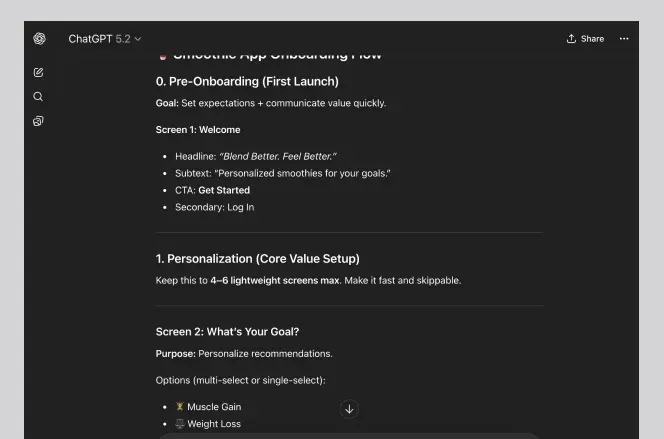This screenshot has width=664, height=439.
Task: Focus the message input box at the bottom
Action: coord(350,435)
